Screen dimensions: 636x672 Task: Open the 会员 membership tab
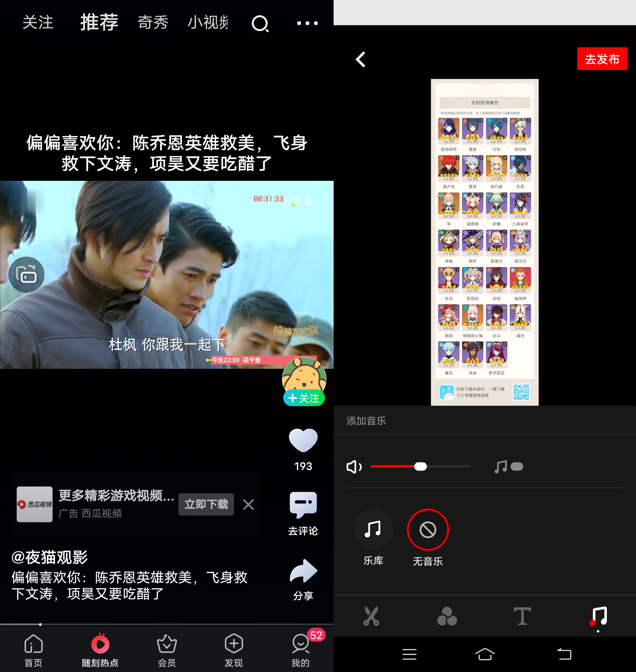(x=166, y=651)
